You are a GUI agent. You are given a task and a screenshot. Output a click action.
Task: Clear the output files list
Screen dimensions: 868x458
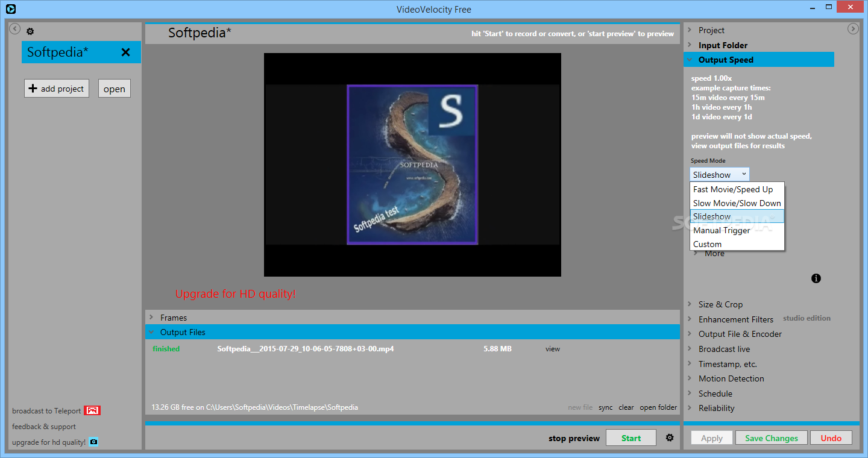coord(626,407)
